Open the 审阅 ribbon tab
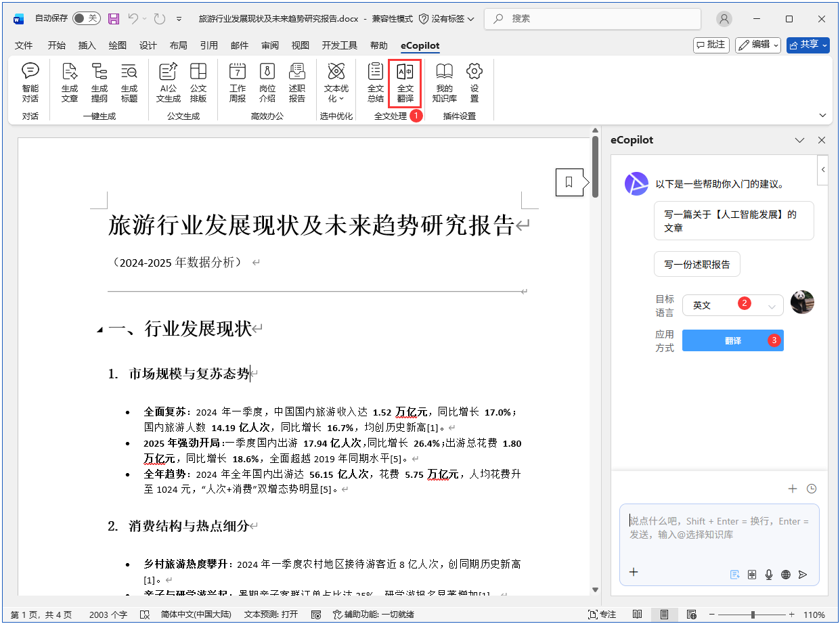Viewport: 840px width, 624px height. (270, 45)
